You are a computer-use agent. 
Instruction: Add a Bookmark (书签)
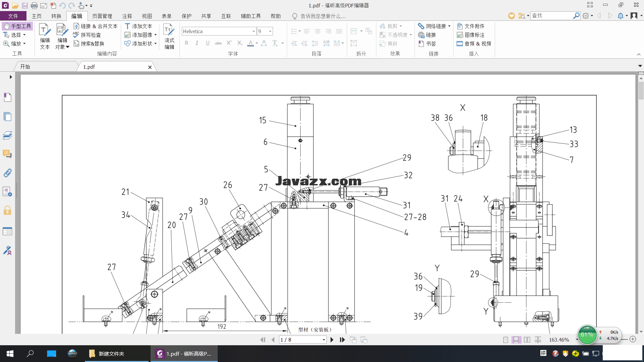click(427, 44)
